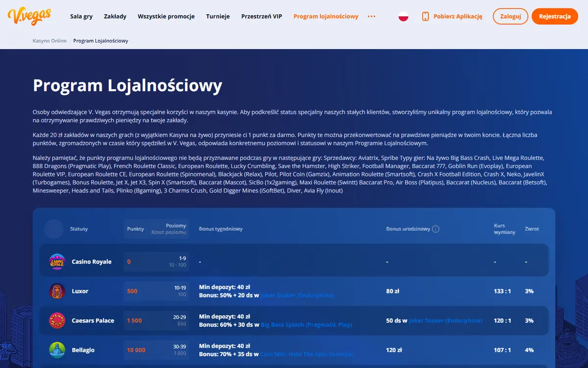Image resolution: width=588 pixels, height=368 pixels.
Task: Click the Bonus urodzinowy column header
Action: [408, 229]
